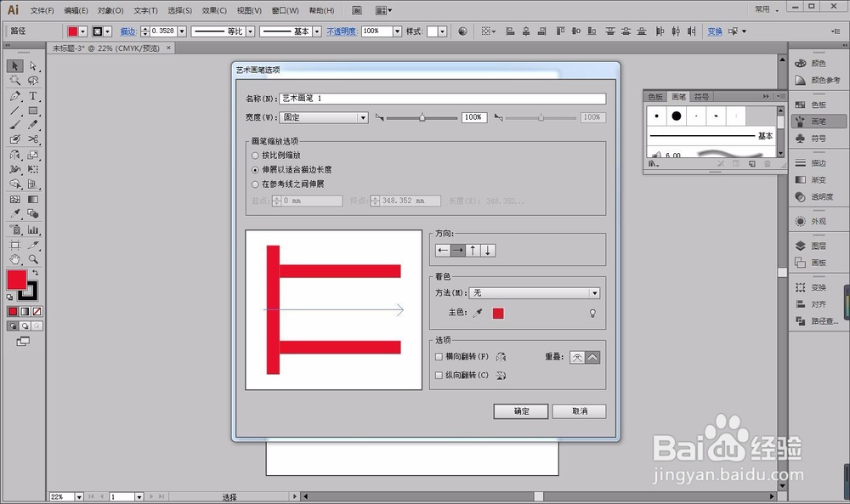The image size is (850, 504).
Task: Select the Pencil tool
Action: tap(33, 125)
